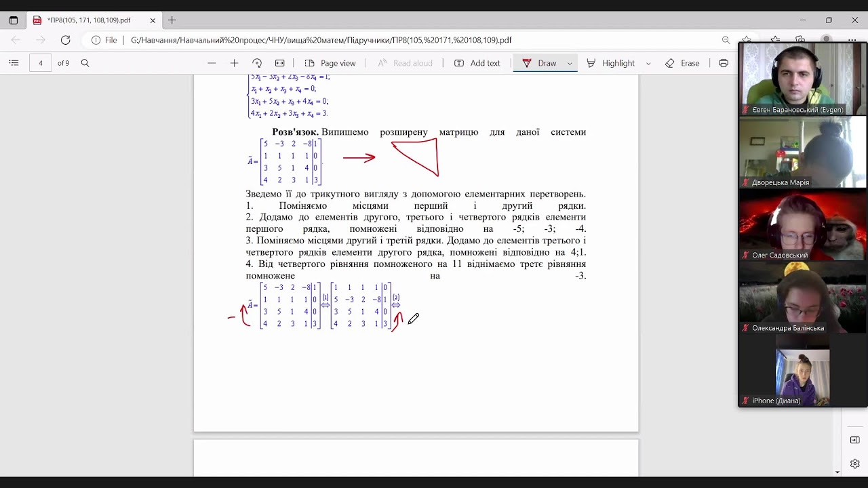Image resolution: width=868 pixels, height=488 pixels.
Task: Click muted mic icon beside Олександра Балінська
Action: click(746, 328)
